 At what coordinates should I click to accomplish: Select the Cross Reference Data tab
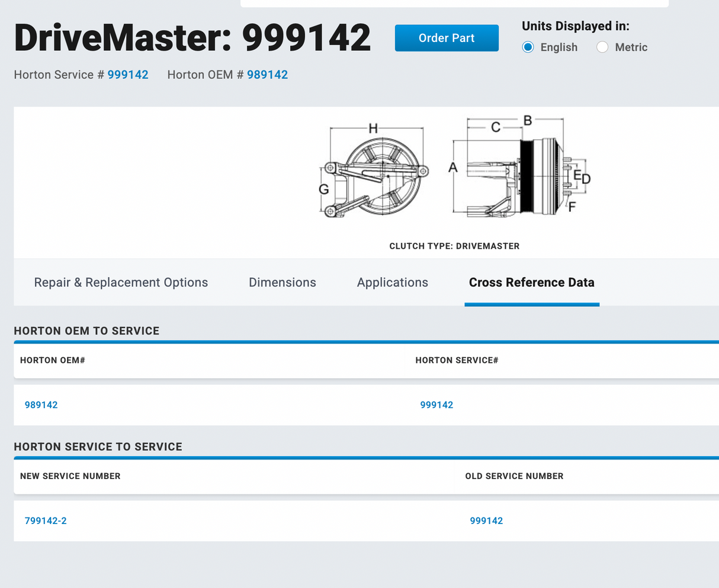pyautogui.click(x=531, y=282)
